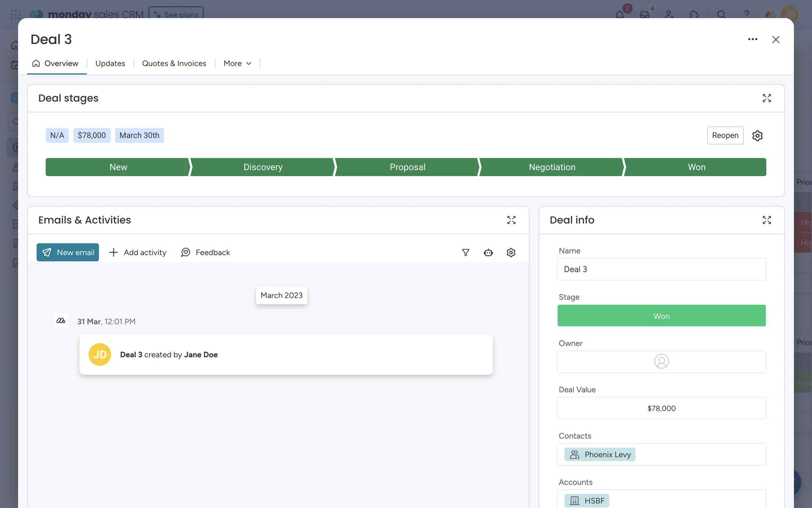Click Add activity
The image size is (812, 508).
[x=138, y=252]
